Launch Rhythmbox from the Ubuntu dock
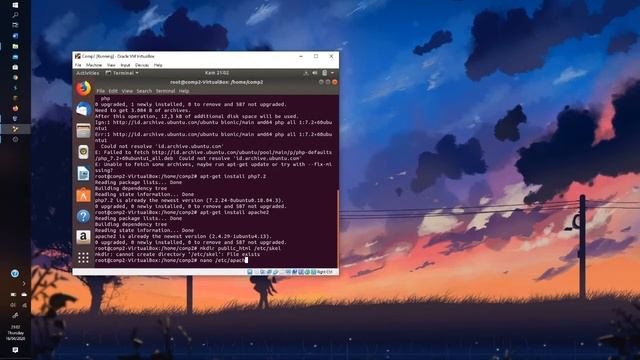 click(83, 152)
